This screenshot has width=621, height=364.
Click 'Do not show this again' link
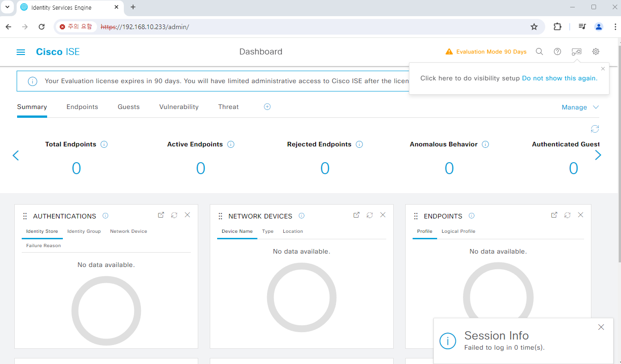(559, 78)
